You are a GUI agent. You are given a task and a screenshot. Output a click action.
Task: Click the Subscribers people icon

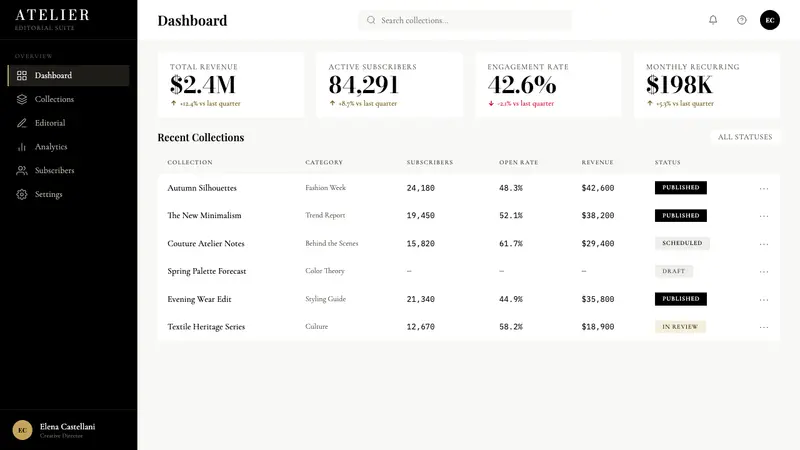click(21, 170)
